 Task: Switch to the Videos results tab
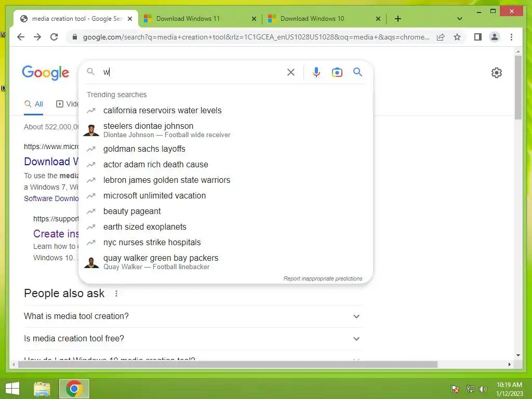67,104
